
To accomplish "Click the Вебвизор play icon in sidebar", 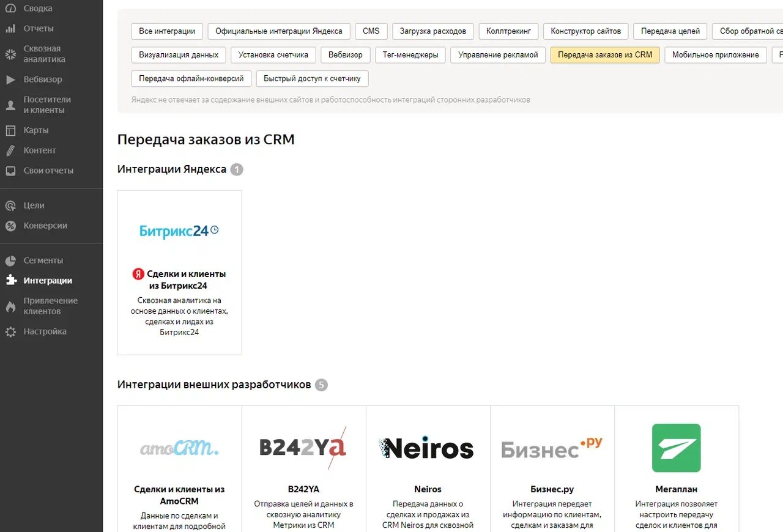I will [x=10, y=79].
